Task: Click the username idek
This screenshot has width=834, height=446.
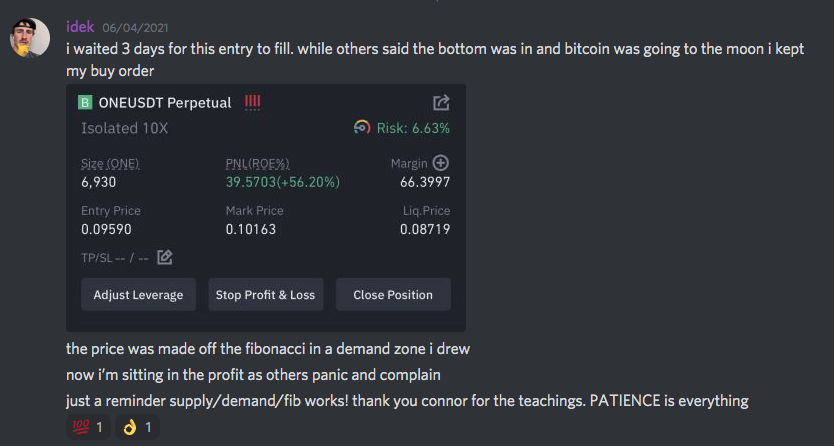Action: point(80,27)
